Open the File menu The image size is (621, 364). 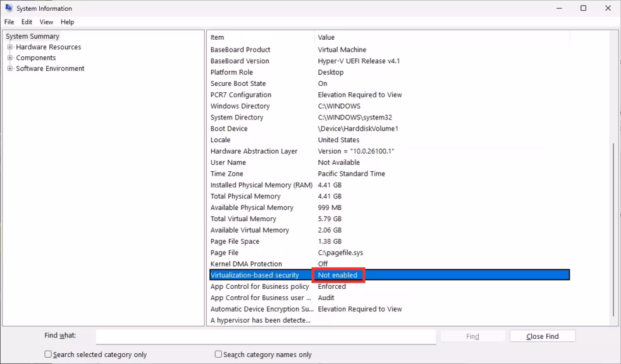click(x=9, y=21)
